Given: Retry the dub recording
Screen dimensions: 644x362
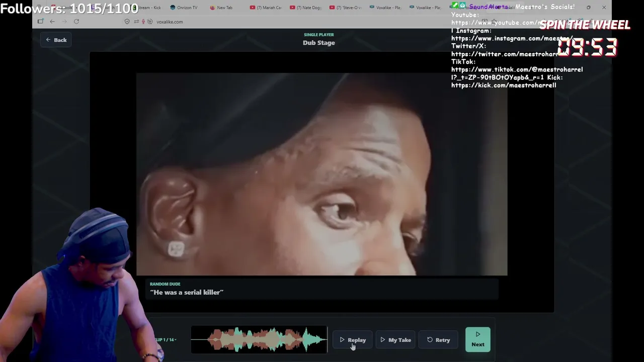Looking at the screenshot, I should point(438,340).
